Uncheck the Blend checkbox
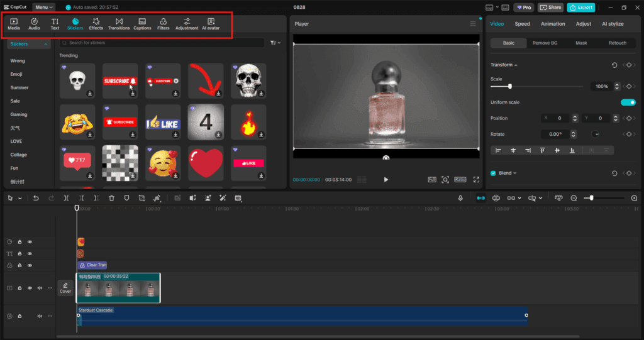Viewport: 644px width, 340px height. click(x=493, y=173)
